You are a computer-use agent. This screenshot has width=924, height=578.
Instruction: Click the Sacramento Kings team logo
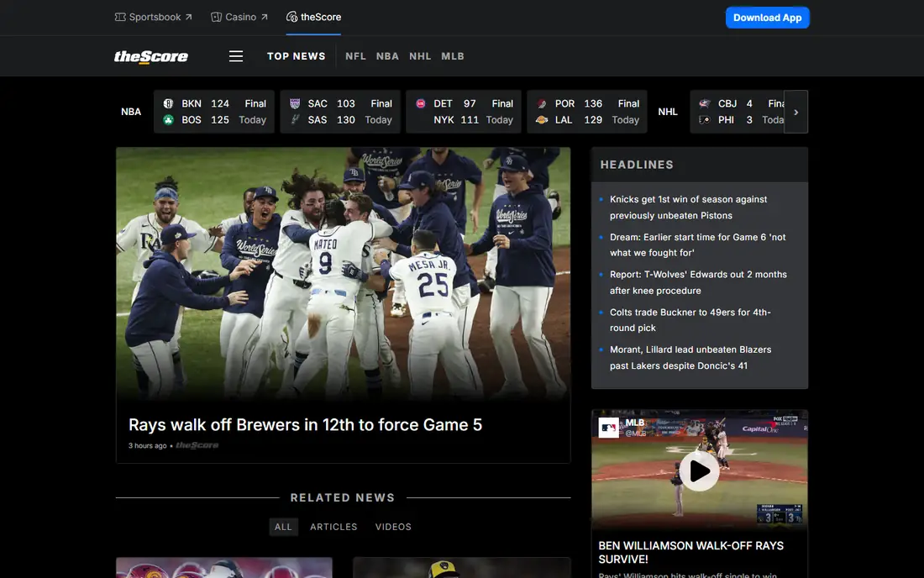[x=295, y=103]
